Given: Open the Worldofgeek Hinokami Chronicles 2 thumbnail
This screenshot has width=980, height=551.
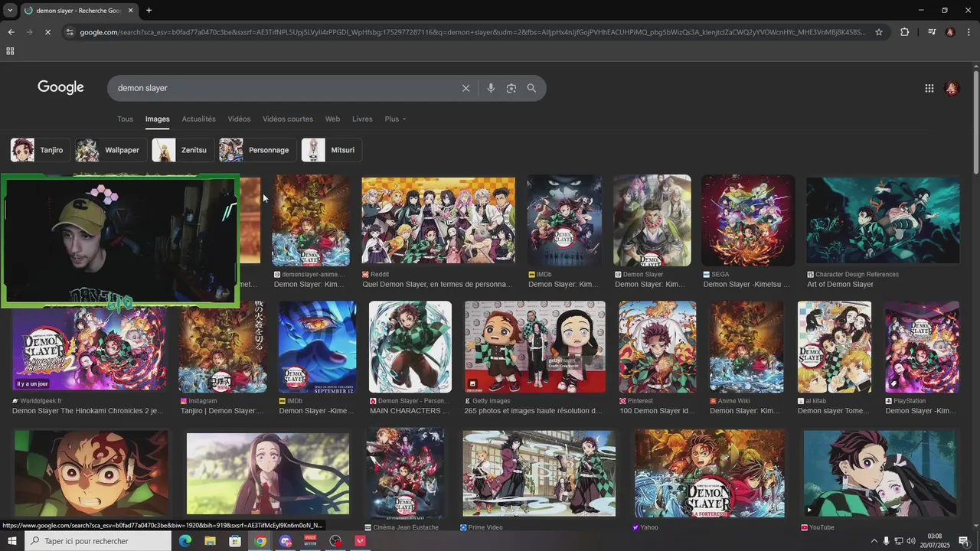Looking at the screenshot, I should pyautogui.click(x=89, y=349).
